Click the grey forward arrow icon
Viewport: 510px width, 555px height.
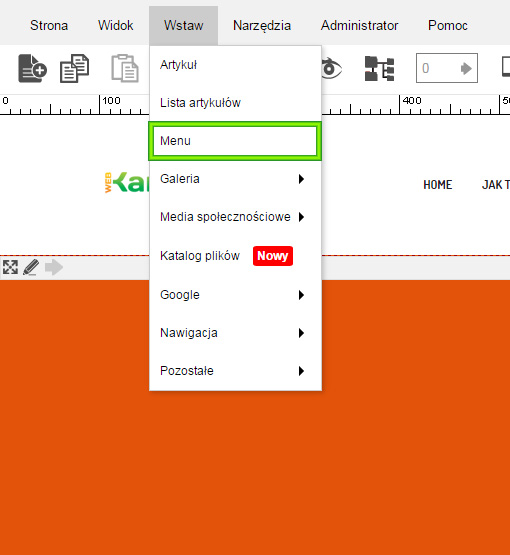coord(54,267)
